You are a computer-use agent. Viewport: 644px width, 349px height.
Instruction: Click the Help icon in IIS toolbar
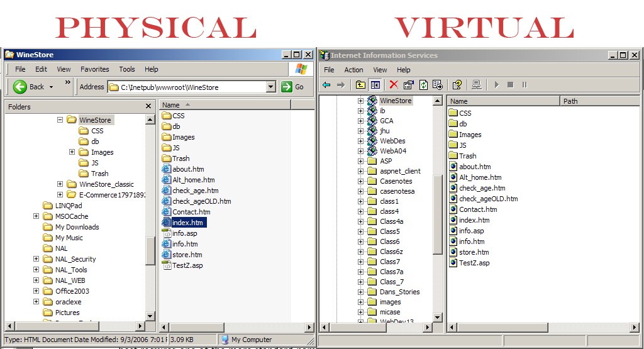[457, 85]
